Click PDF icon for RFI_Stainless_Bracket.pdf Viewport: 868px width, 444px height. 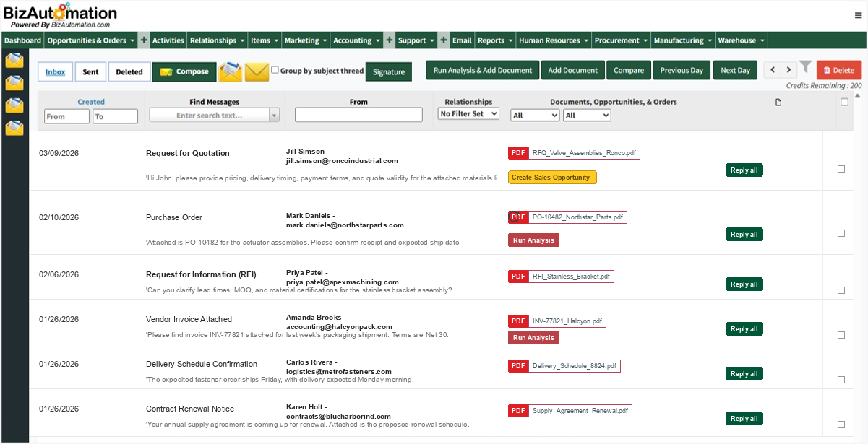(518, 277)
